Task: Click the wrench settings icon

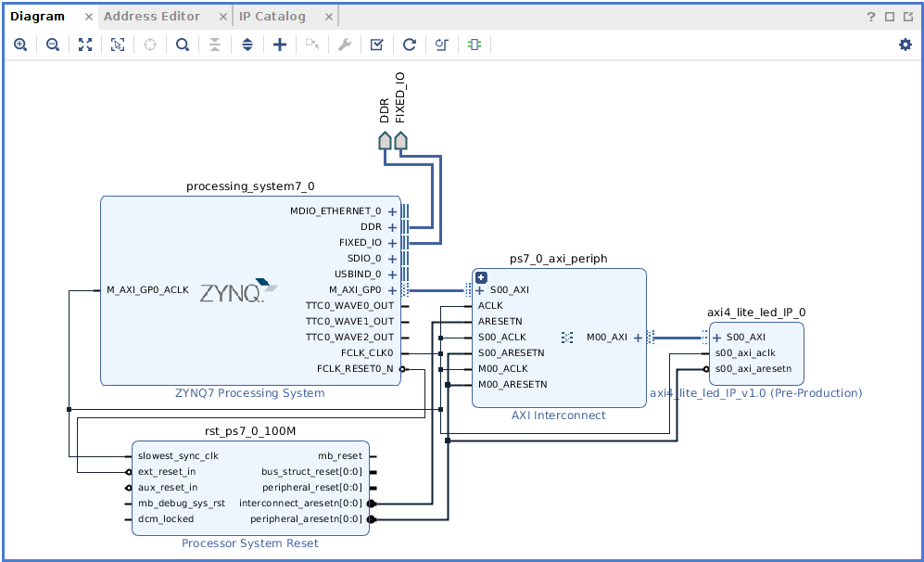Action: tap(344, 44)
